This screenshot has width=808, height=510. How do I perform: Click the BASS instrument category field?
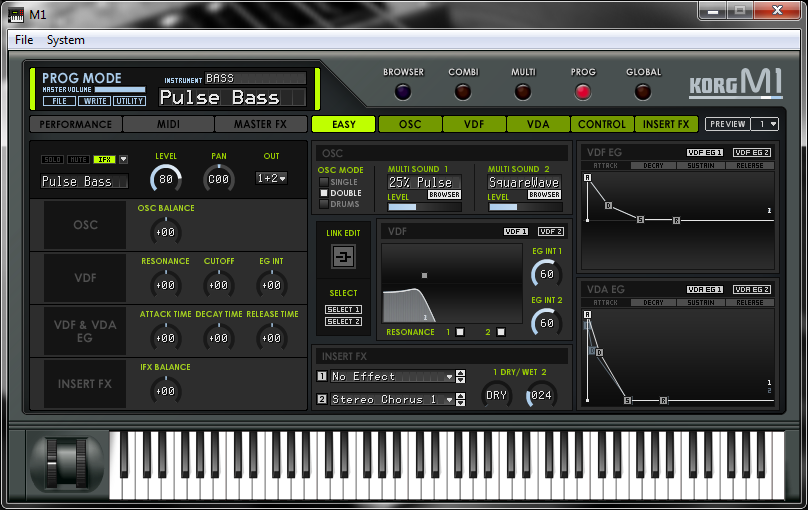256,78
